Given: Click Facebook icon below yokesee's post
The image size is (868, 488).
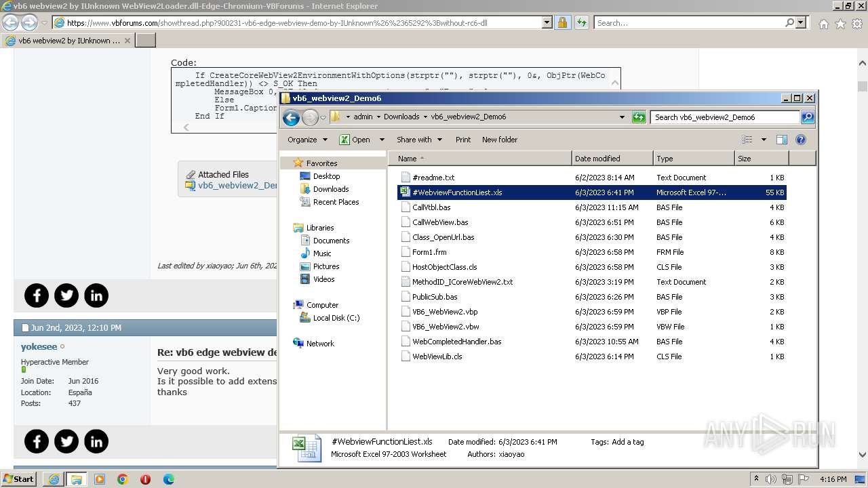Looking at the screenshot, I should pos(37,441).
